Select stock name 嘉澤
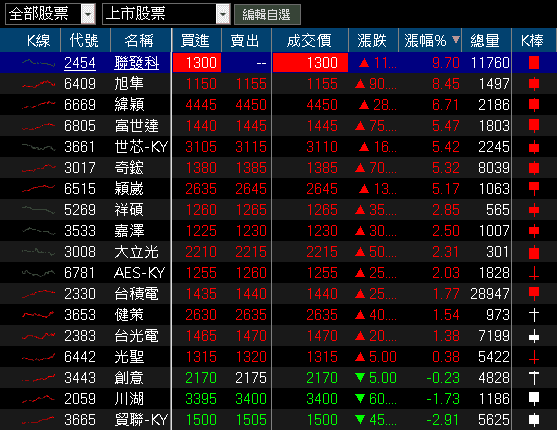The height and width of the screenshot is (430, 557). coord(129,231)
